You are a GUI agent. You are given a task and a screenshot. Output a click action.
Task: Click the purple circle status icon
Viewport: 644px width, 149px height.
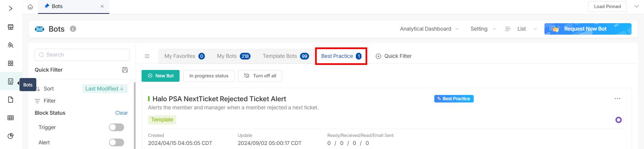click(618, 120)
